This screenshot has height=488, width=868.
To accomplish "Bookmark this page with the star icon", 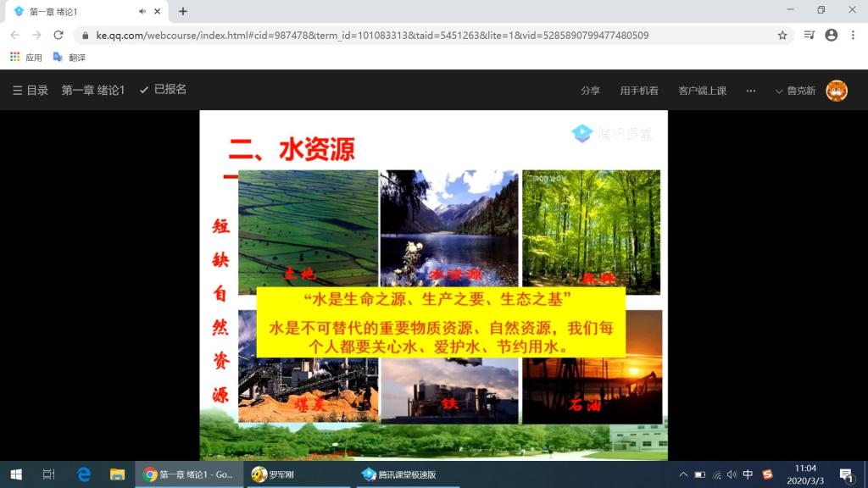I will [782, 36].
